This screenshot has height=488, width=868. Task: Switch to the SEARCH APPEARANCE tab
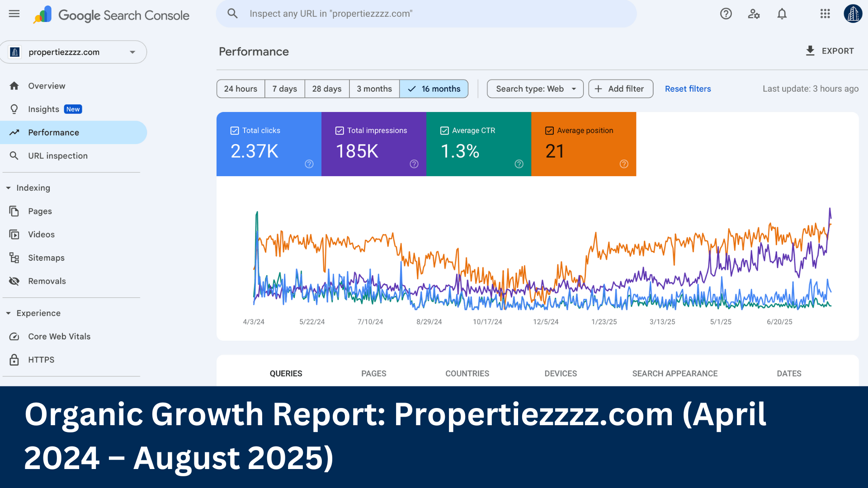click(675, 373)
